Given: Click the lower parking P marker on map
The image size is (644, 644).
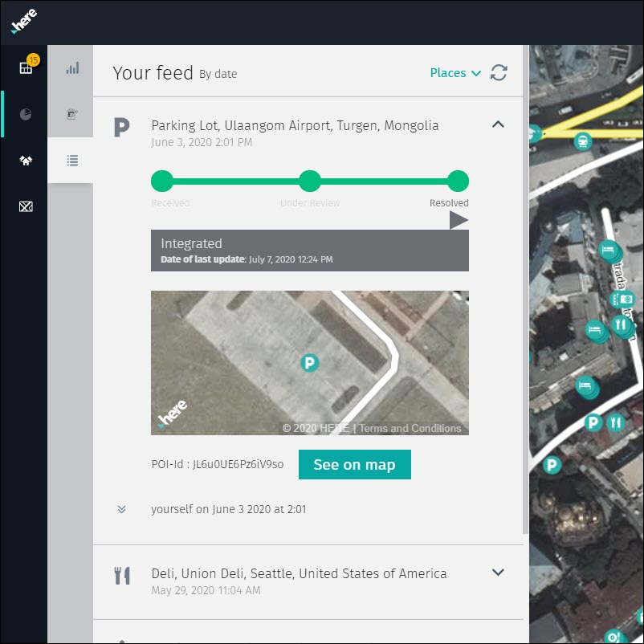Looking at the screenshot, I should click(552, 465).
